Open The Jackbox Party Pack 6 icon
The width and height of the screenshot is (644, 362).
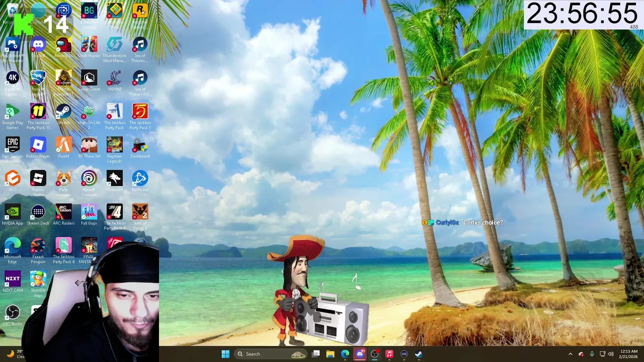[63, 250]
